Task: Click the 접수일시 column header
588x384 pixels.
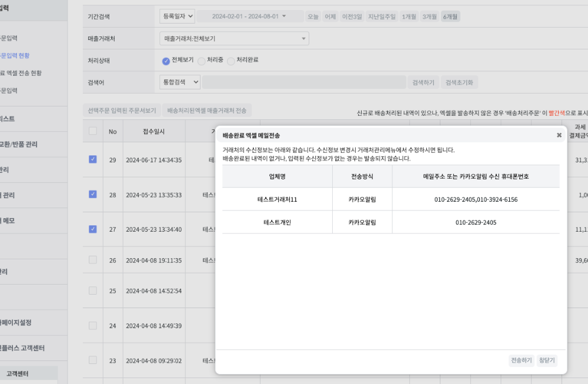Action: 153,131
